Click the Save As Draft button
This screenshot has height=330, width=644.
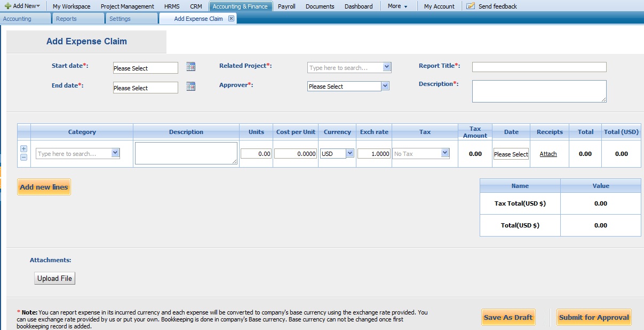[508, 317]
